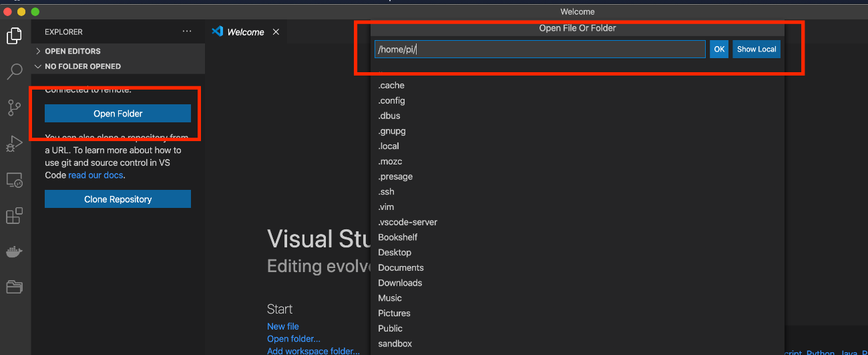Open Explorer's more actions ellipsis
The height and width of the screenshot is (355, 868).
pyautogui.click(x=187, y=31)
